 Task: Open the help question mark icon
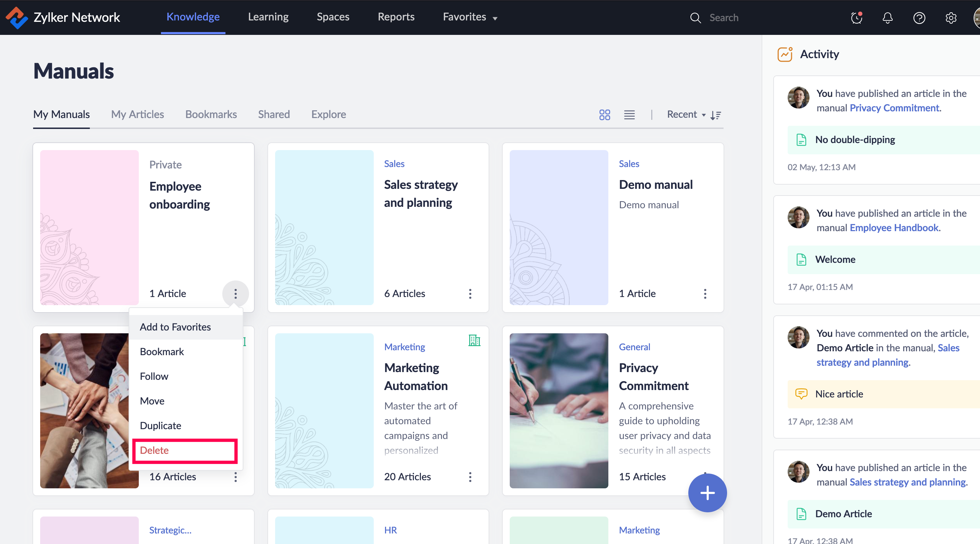tap(919, 18)
